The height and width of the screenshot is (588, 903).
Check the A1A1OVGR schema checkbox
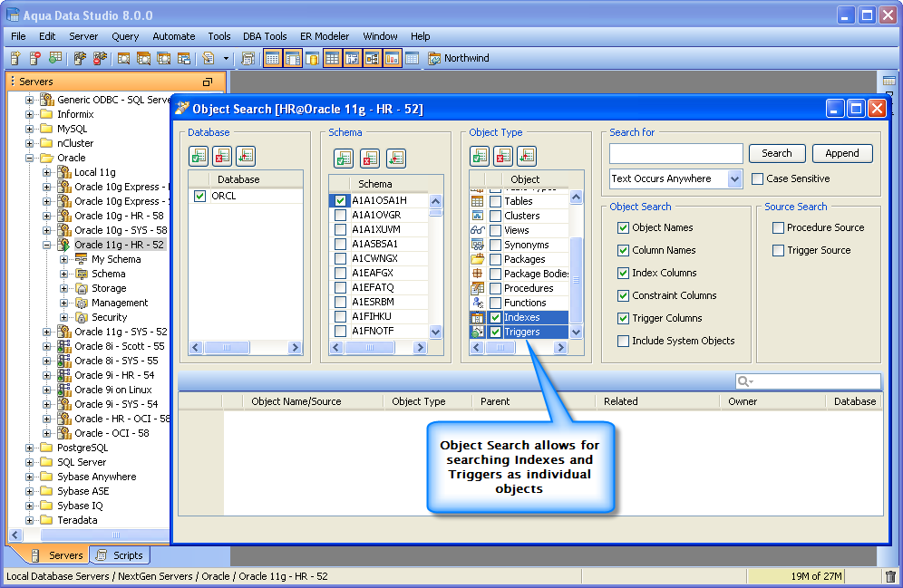coord(340,216)
